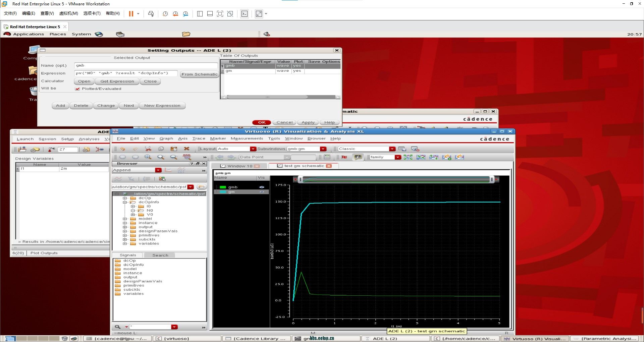The height and width of the screenshot is (342, 644).
Task: Click the strip icon with up/down green arrows
Action: coord(434,157)
